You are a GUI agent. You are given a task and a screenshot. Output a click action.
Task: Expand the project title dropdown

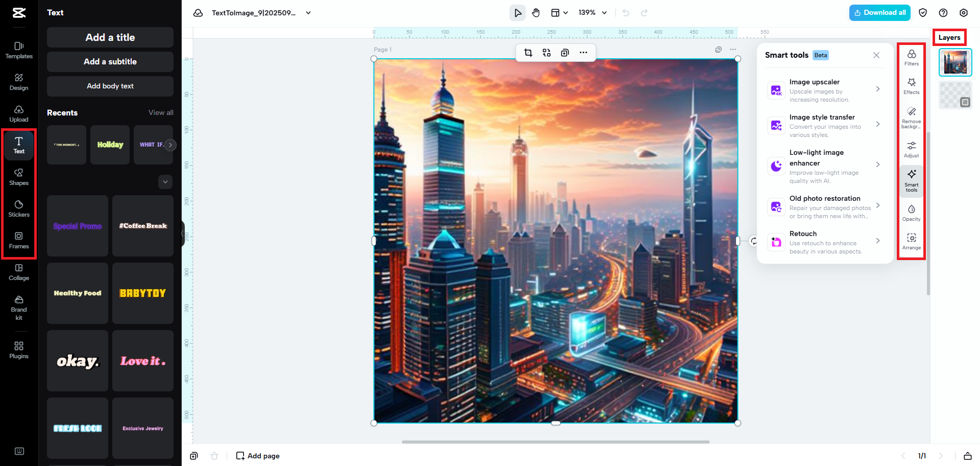tap(308, 13)
